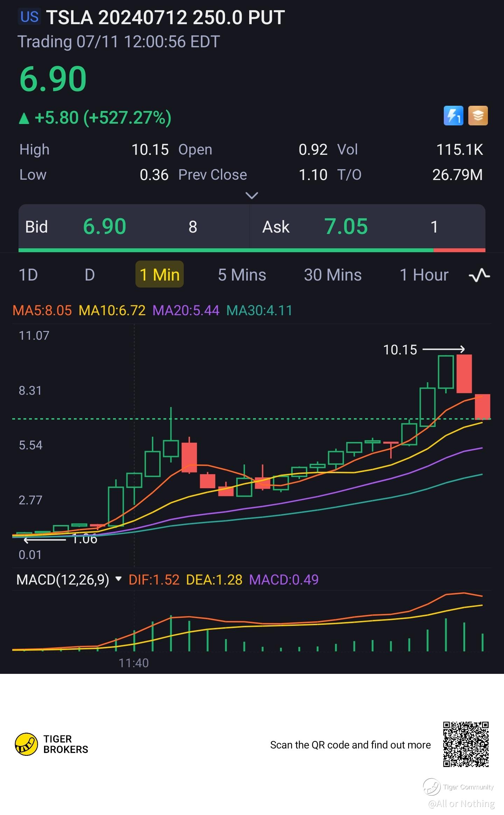This screenshot has height=815, width=504.
Task: Select the 1 Min chart tab
Action: click(160, 274)
